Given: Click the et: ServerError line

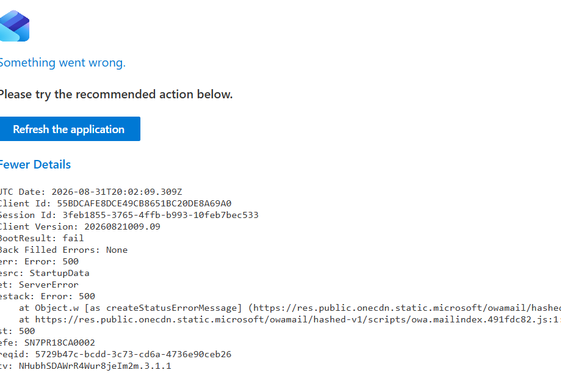Looking at the screenshot, I should 39,285.
